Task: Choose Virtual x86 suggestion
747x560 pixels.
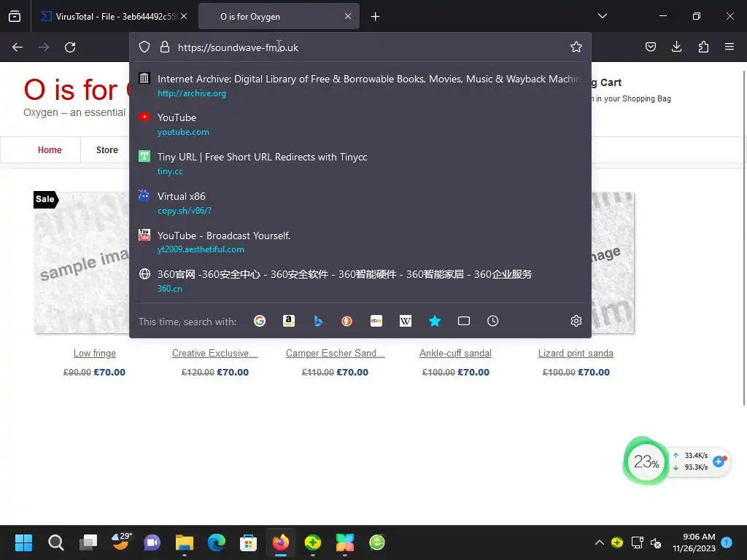Action: 360,203
